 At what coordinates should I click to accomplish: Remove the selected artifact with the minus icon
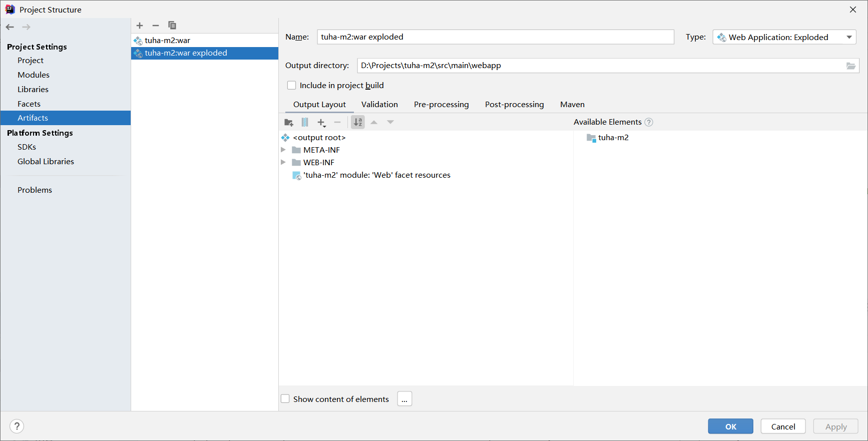[x=156, y=26]
